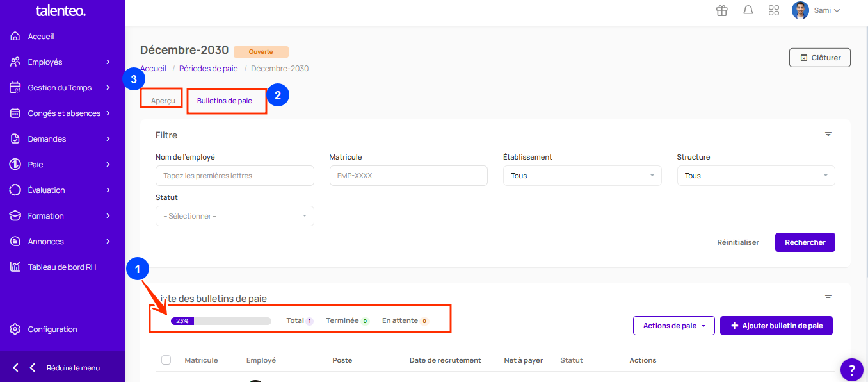Click the filter icon in Filtre panel
868x382 pixels.
tap(828, 135)
